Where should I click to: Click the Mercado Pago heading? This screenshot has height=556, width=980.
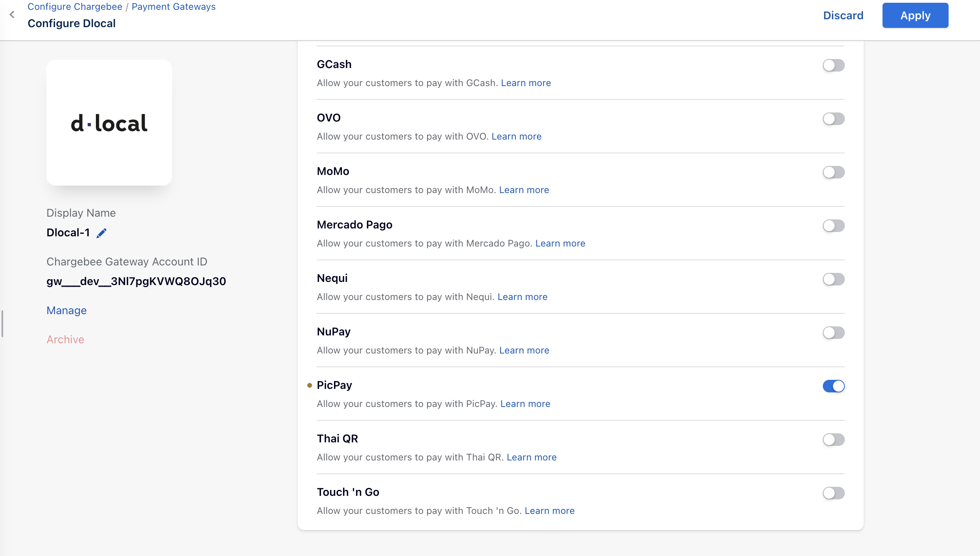click(354, 225)
